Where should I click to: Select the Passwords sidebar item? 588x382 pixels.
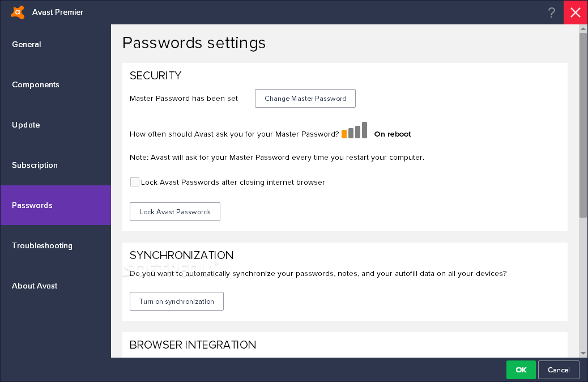point(56,205)
